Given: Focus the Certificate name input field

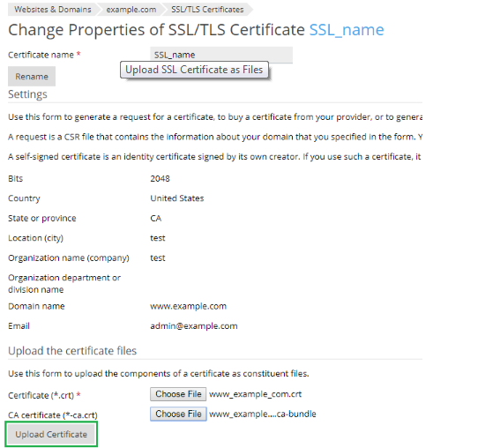Looking at the screenshot, I should coord(221,55).
